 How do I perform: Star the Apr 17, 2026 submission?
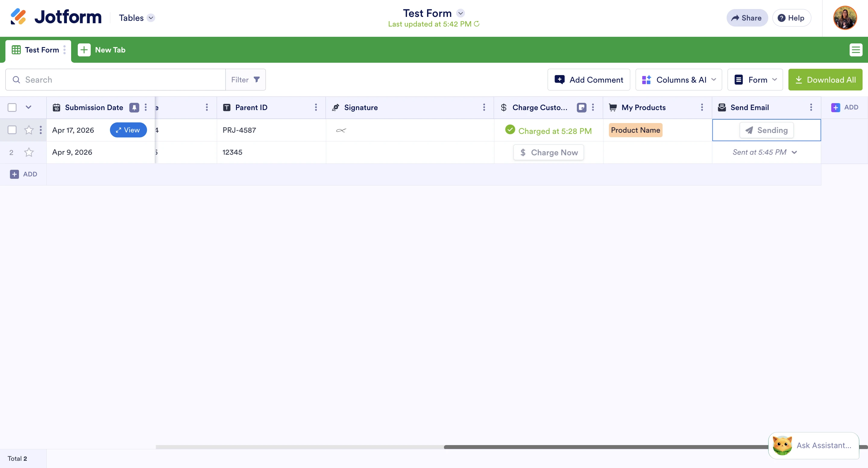tap(29, 130)
